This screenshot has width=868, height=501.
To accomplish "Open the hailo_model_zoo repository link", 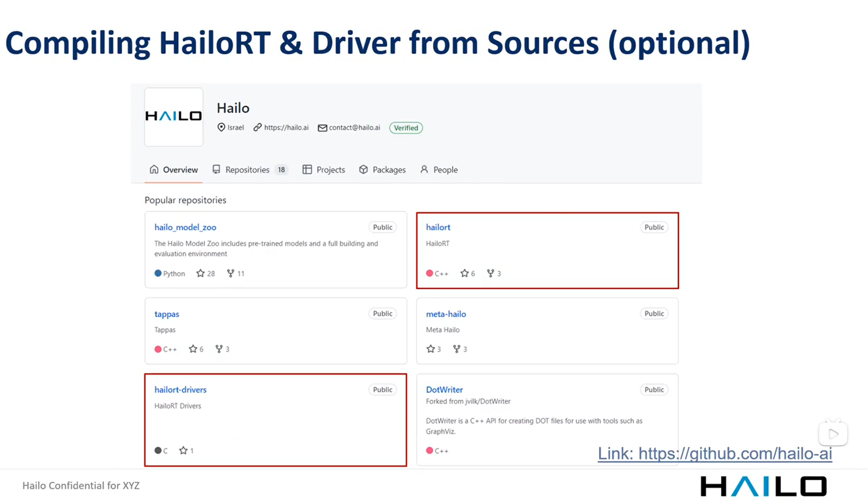I will click(x=185, y=227).
